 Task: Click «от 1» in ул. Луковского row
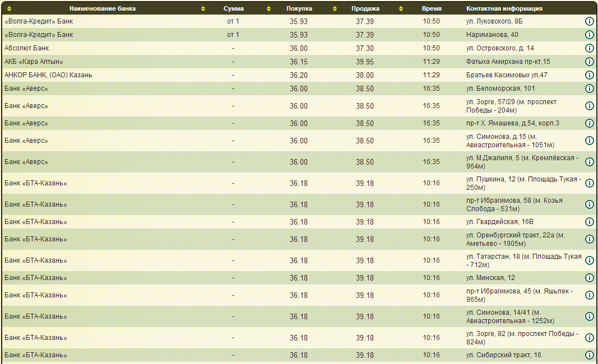[233, 21]
